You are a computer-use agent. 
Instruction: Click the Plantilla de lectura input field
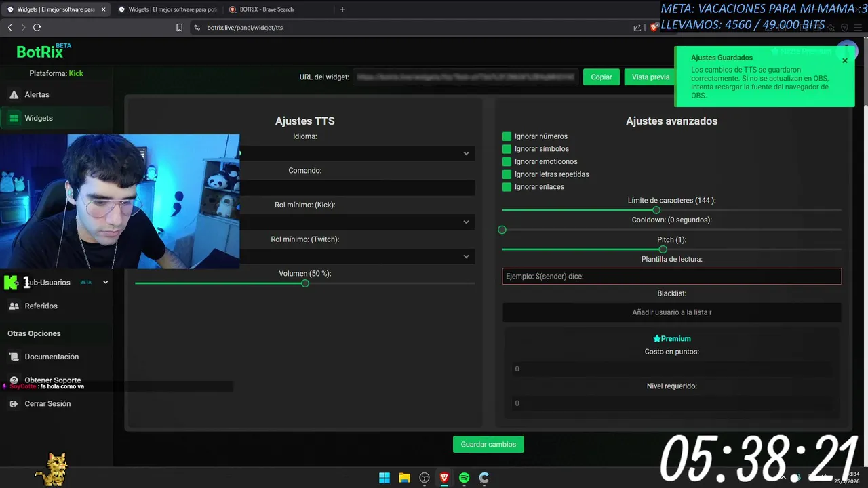coord(672,277)
